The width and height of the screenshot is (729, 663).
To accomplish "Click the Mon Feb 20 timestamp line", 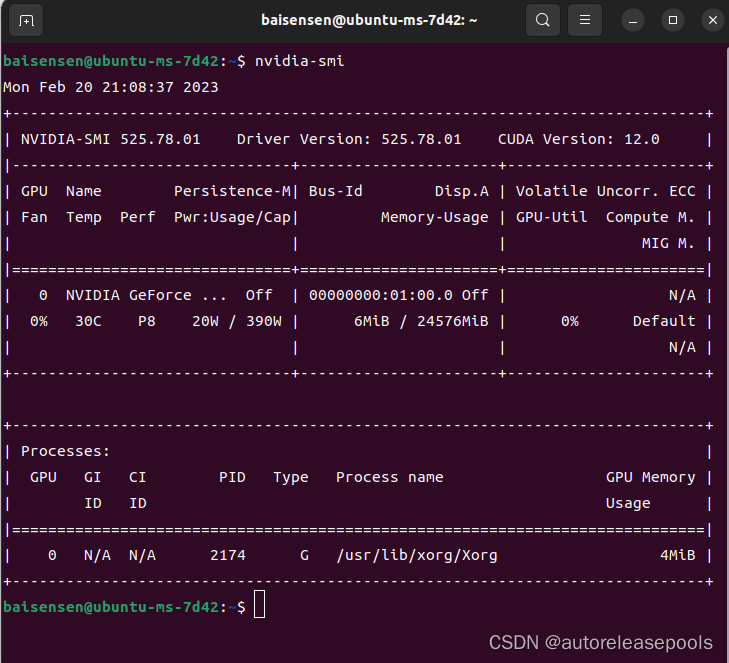I will click(110, 87).
